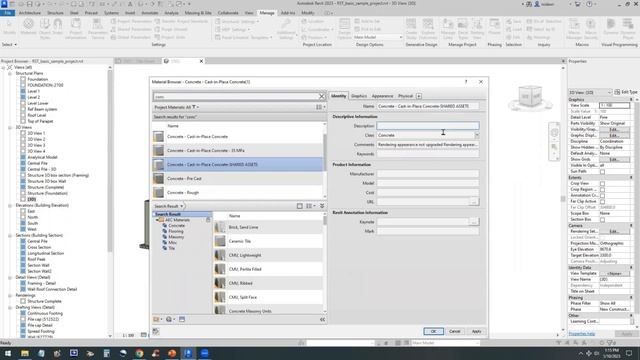The image size is (640, 360).
Task: Switch to Appearance tab
Action: point(382,96)
